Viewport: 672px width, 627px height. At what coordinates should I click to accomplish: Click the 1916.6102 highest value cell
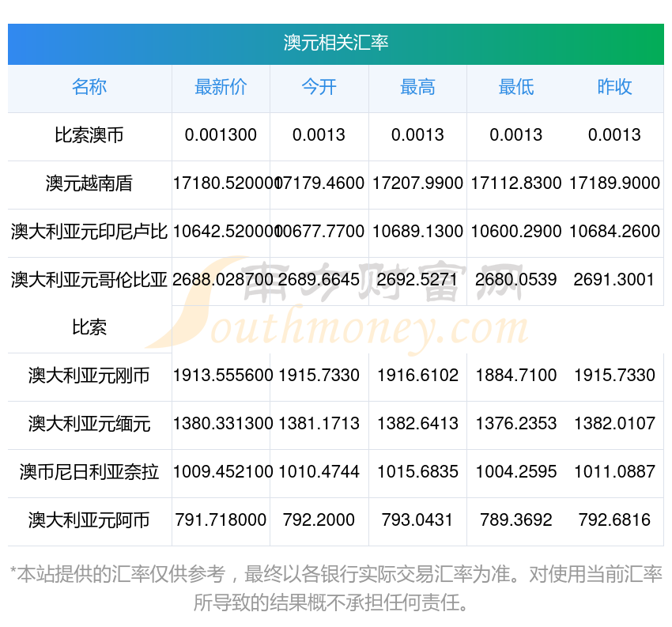coord(417,376)
